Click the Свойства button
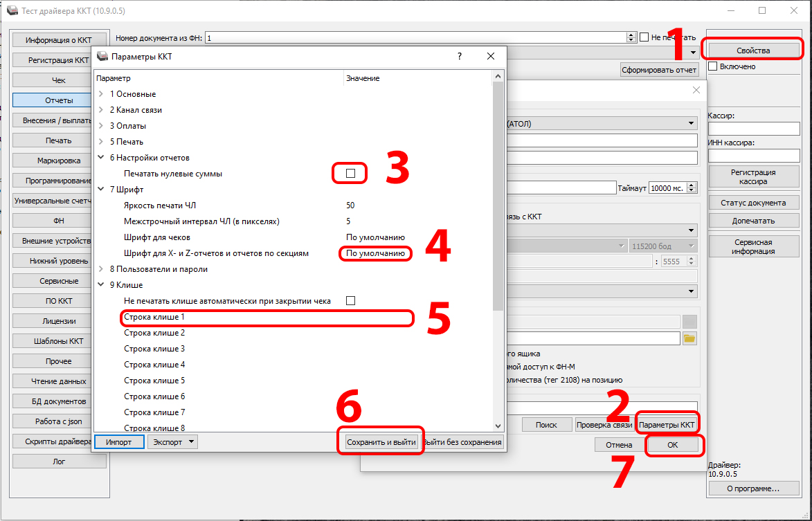Image resolution: width=812 pixels, height=521 pixels. tap(752, 51)
